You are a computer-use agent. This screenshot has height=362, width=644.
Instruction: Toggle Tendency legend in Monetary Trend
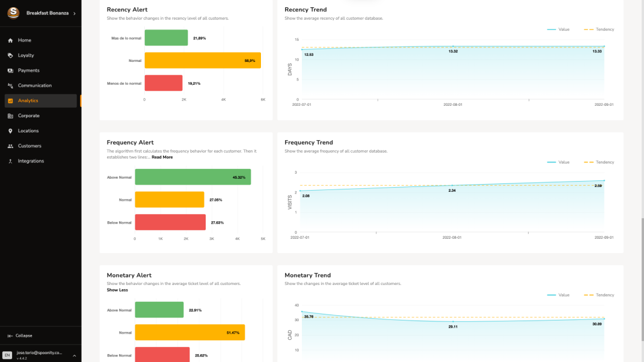tap(599, 295)
